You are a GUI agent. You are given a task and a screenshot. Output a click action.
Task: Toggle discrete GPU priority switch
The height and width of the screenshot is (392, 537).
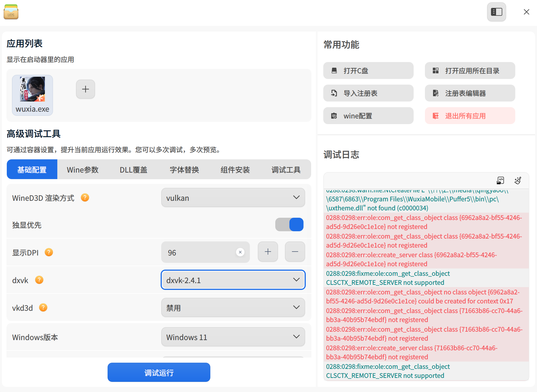click(x=289, y=225)
